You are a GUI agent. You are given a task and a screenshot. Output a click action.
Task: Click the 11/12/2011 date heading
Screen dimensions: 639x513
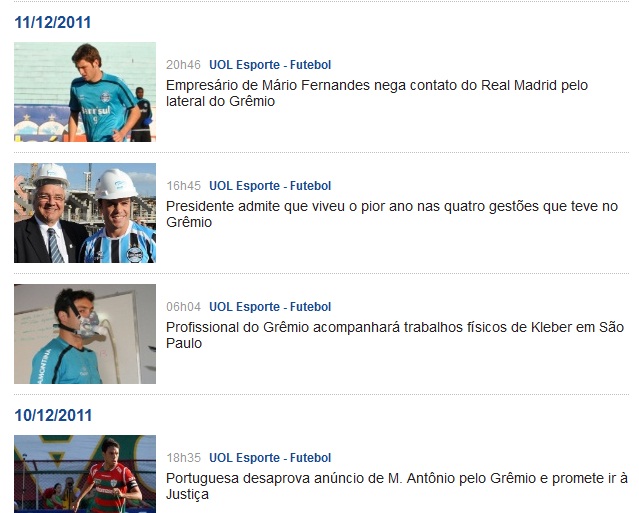click(53, 22)
